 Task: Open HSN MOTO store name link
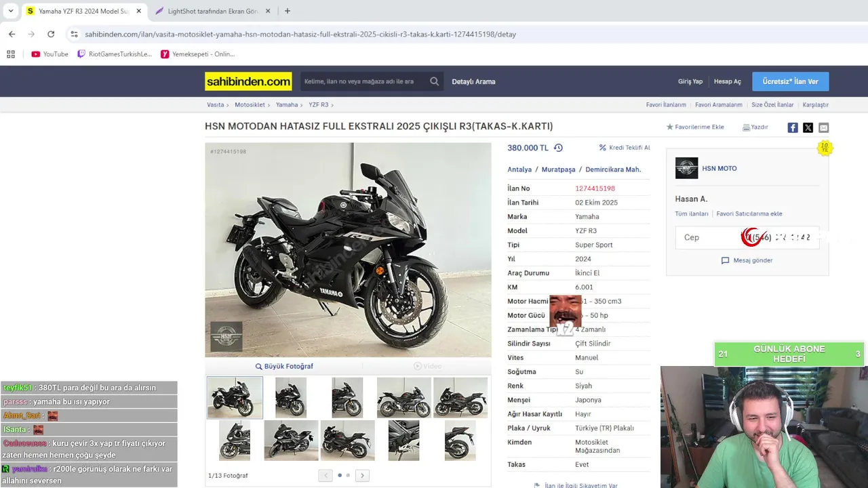pyautogui.click(x=719, y=169)
